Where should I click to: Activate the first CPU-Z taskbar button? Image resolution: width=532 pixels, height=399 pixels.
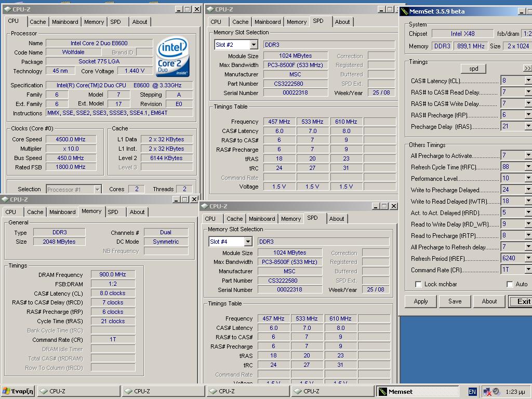78,391
